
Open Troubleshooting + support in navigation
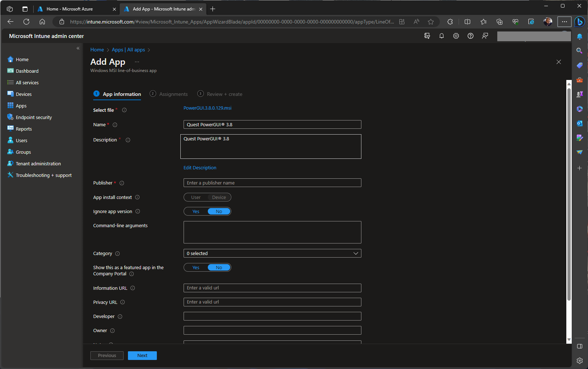click(x=44, y=175)
